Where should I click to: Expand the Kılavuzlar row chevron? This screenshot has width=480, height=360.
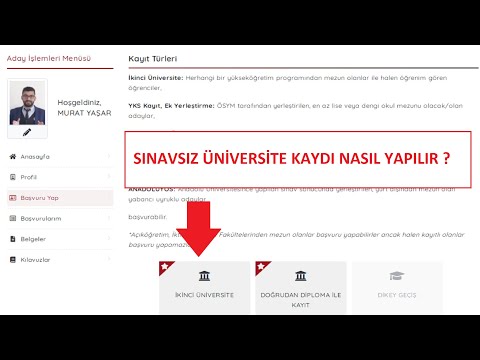pos(109,259)
